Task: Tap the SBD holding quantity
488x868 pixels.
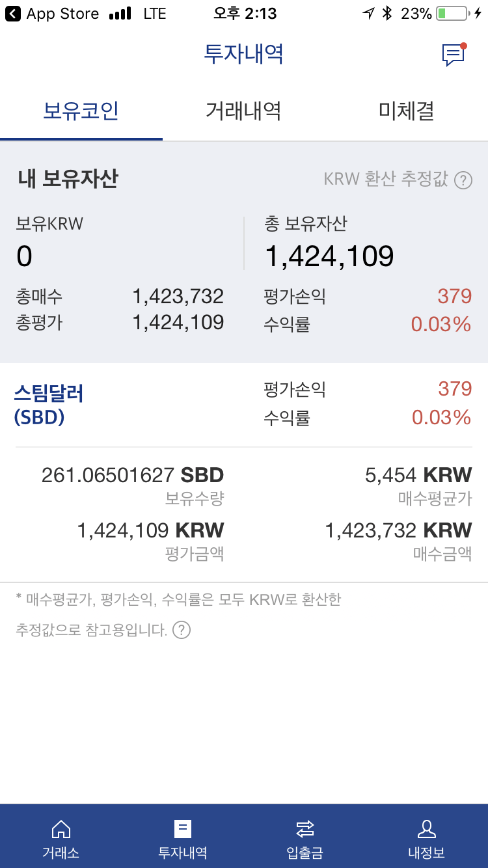Action: tap(133, 475)
